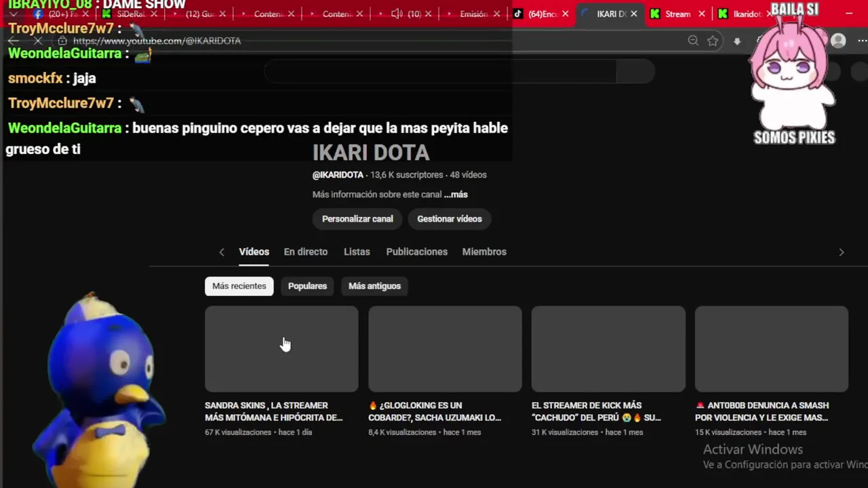Open the zoom indicator in the address bar
The image size is (868, 488).
tap(693, 41)
